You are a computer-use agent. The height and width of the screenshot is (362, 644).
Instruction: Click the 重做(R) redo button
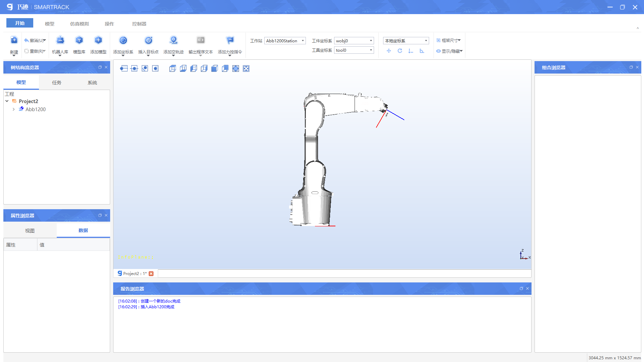[35, 51]
